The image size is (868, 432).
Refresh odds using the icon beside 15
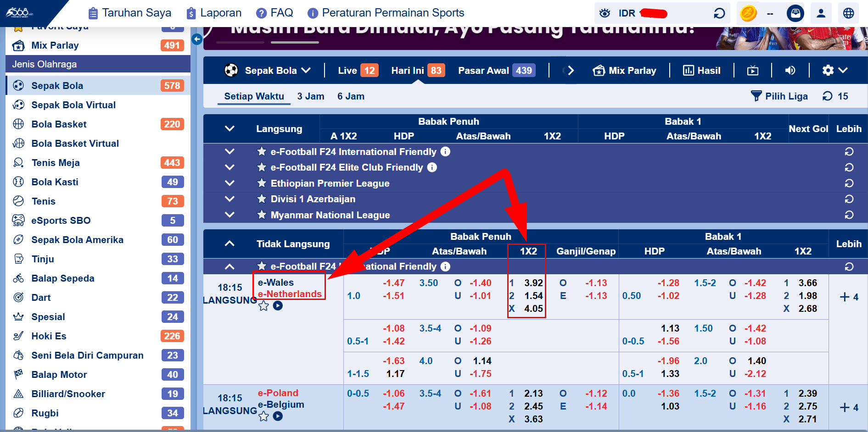pos(827,96)
